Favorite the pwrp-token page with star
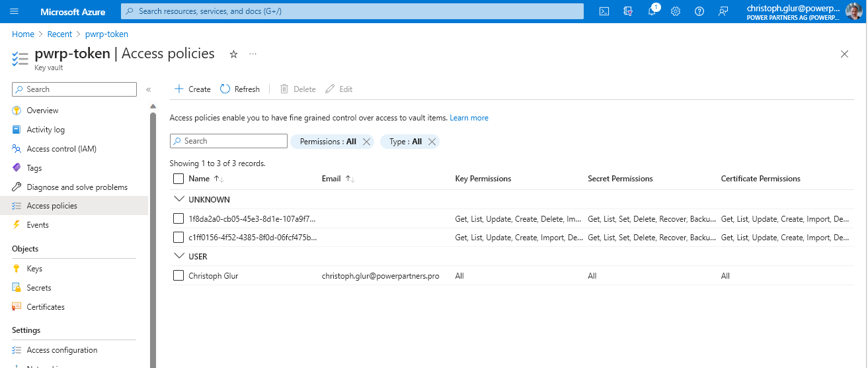This screenshot has width=868, height=368. [x=233, y=54]
